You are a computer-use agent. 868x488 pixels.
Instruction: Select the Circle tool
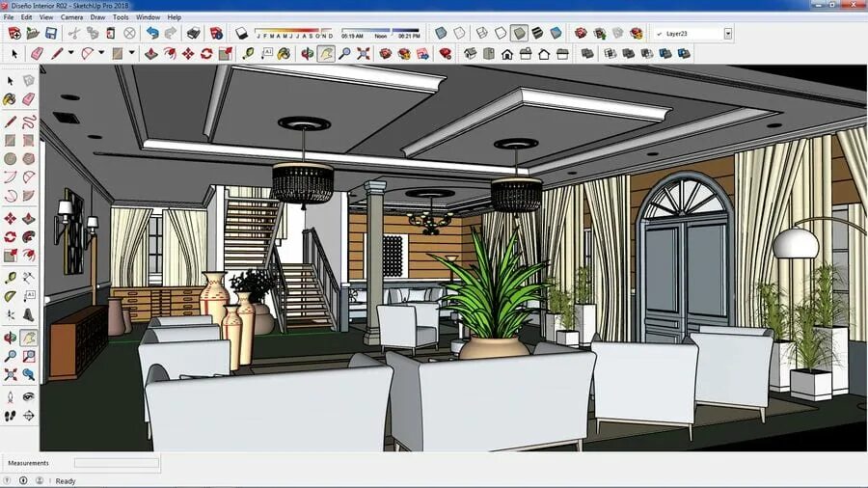10,159
